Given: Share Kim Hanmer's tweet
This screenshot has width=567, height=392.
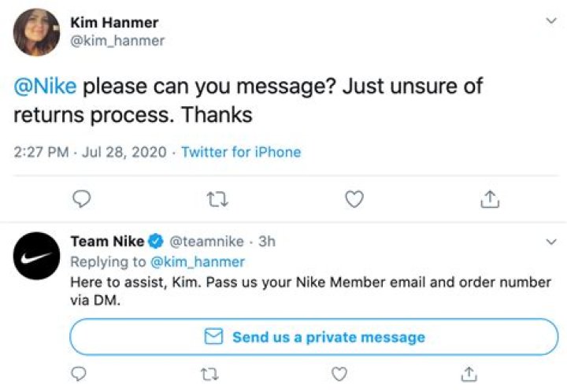Looking at the screenshot, I should 490,200.
